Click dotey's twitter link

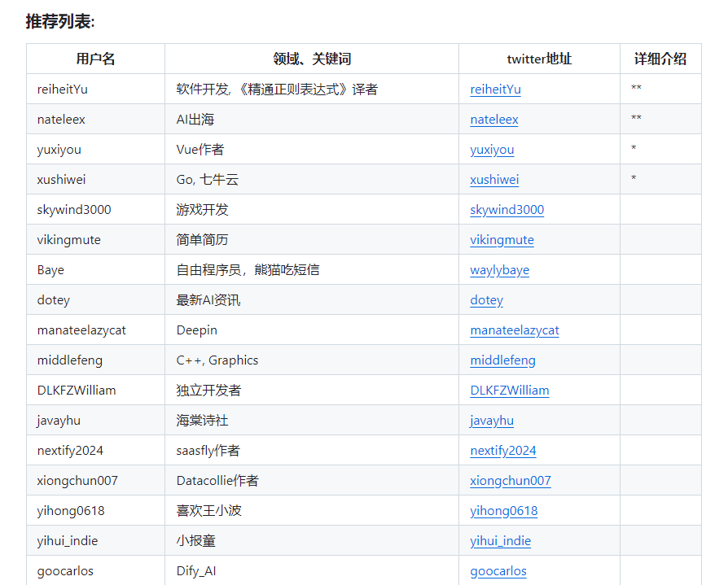click(x=486, y=300)
